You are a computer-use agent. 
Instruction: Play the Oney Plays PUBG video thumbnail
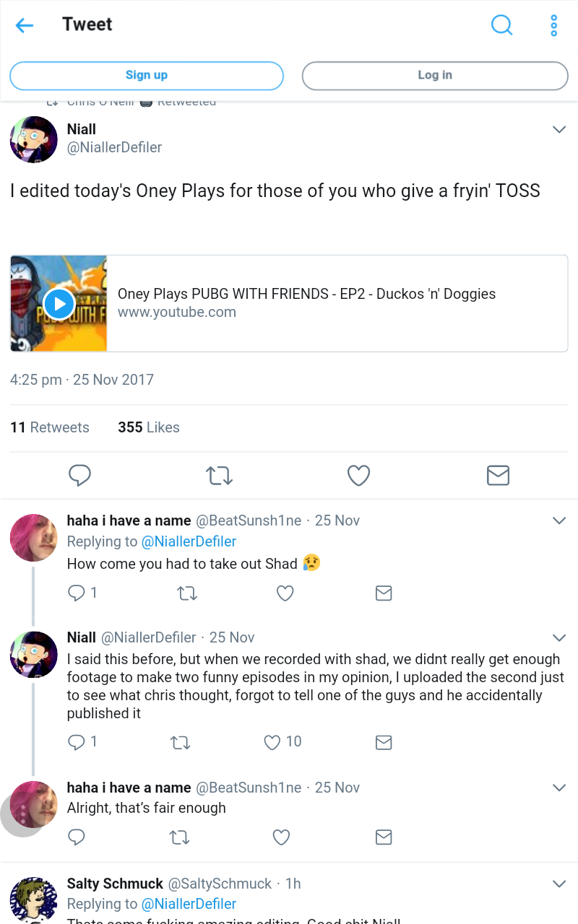point(59,304)
